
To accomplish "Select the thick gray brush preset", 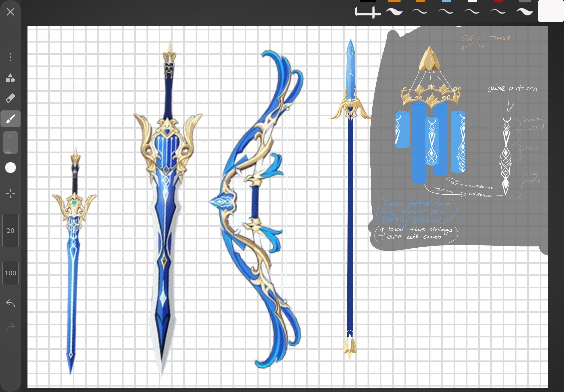I will tap(525, 11).
